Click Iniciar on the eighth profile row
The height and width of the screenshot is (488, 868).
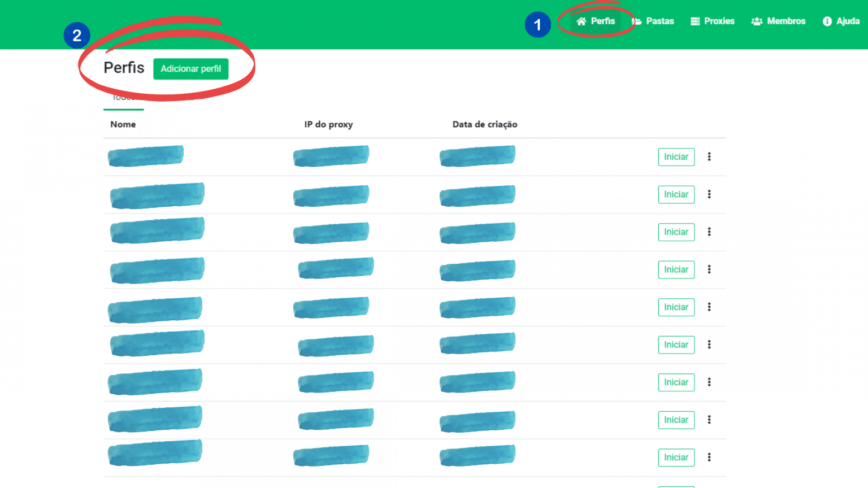[x=676, y=420]
